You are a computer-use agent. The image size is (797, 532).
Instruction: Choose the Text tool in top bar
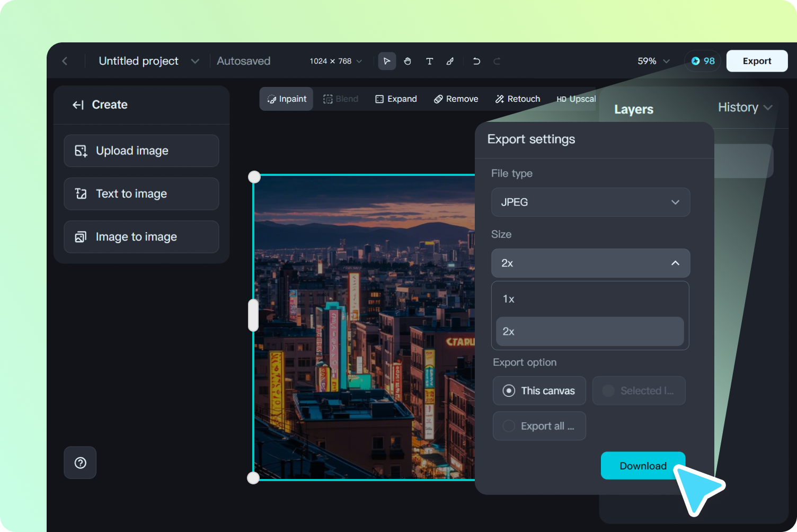[429, 61]
